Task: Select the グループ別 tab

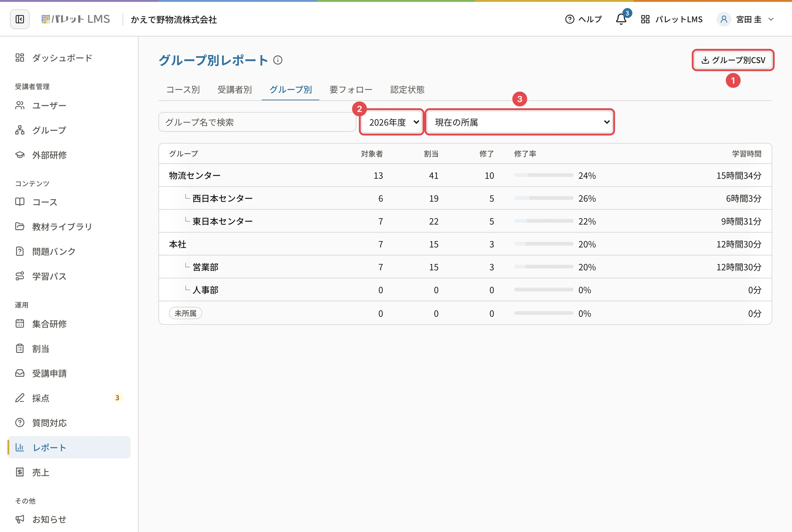Action: click(291, 90)
